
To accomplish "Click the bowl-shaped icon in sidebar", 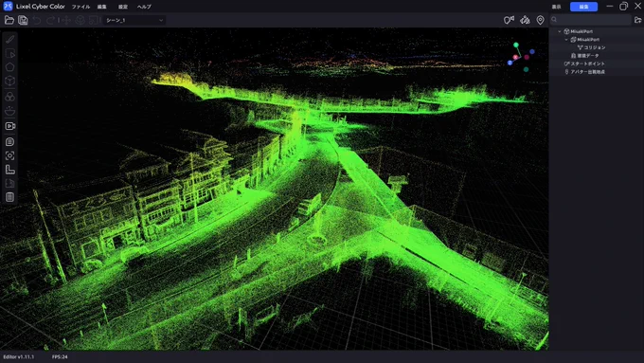I will click(10, 111).
